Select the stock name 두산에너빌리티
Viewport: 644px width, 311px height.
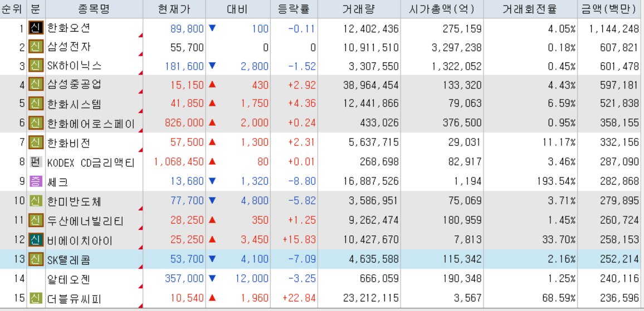(x=85, y=221)
